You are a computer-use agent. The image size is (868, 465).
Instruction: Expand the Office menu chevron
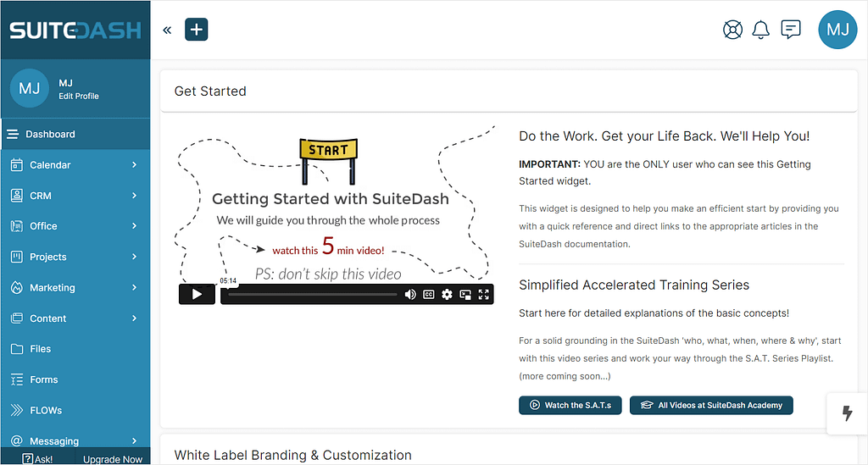134,226
